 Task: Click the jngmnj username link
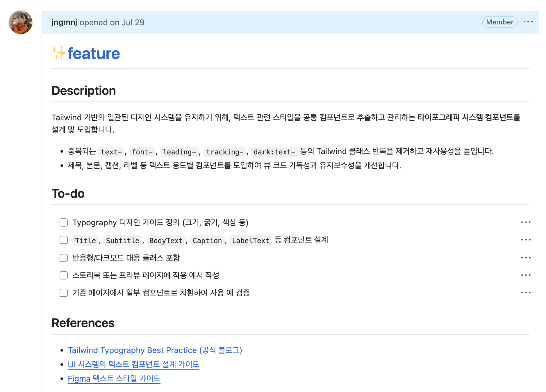[64, 22]
